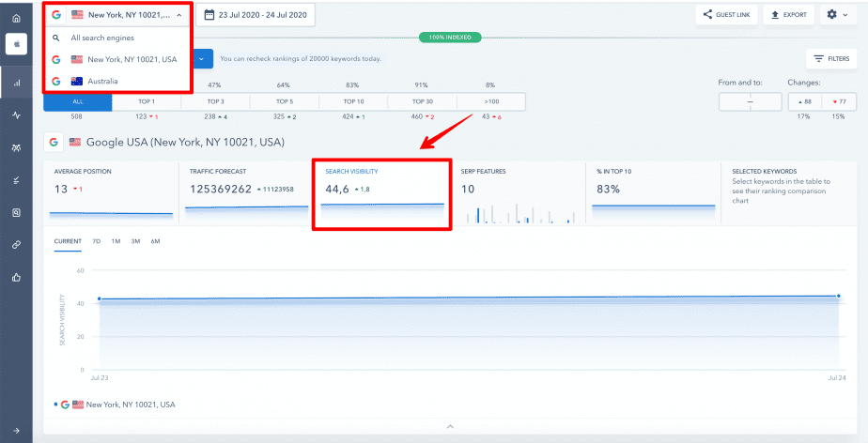Click the From and to range field
Viewport: 868px width, 443px height.
[750, 101]
